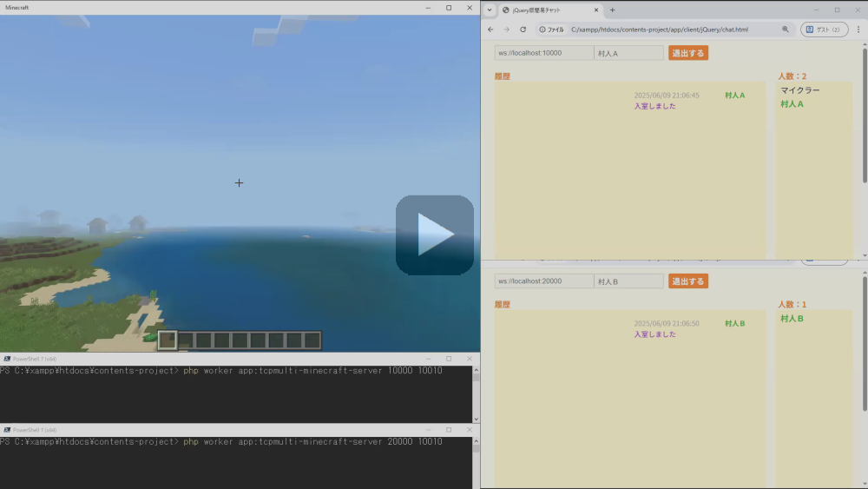Minimize the Minecraft window
The width and height of the screenshot is (868, 489).
point(428,8)
